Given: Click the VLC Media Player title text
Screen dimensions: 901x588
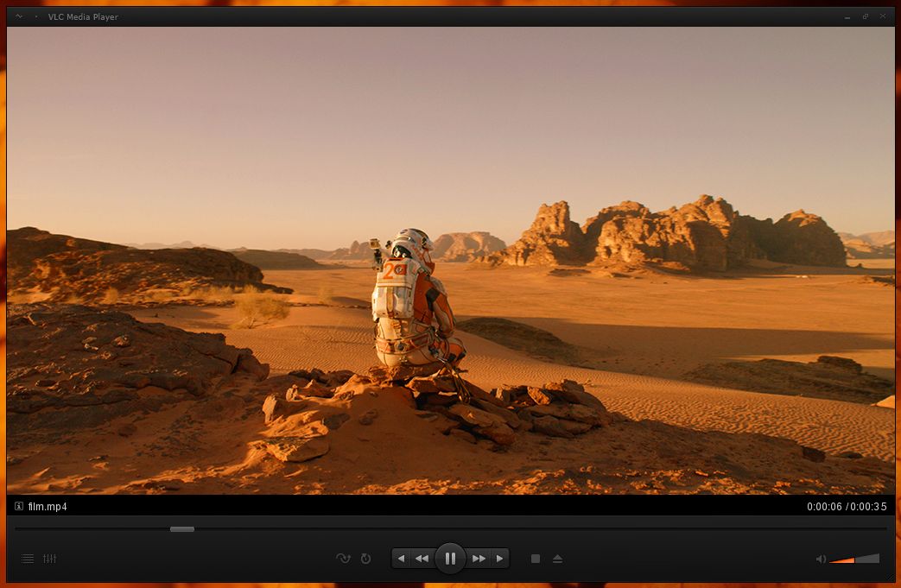Looking at the screenshot, I should click(83, 16).
